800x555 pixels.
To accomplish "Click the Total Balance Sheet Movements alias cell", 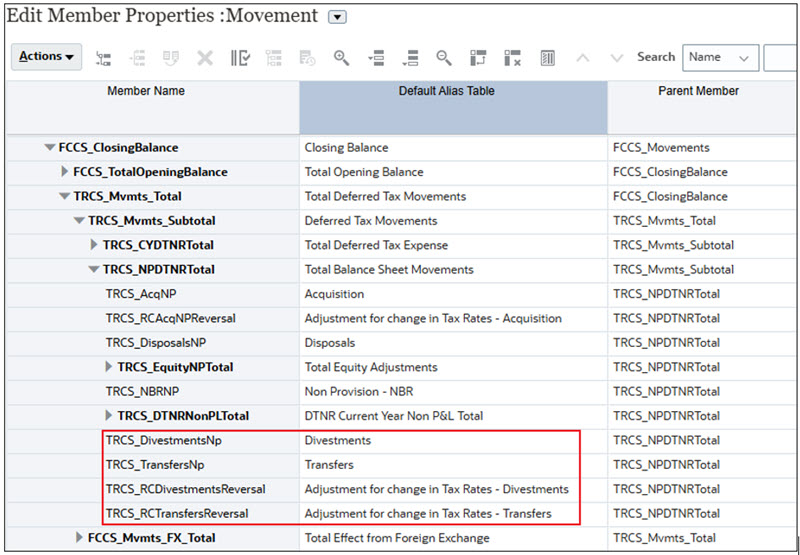I will (x=454, y=269).
